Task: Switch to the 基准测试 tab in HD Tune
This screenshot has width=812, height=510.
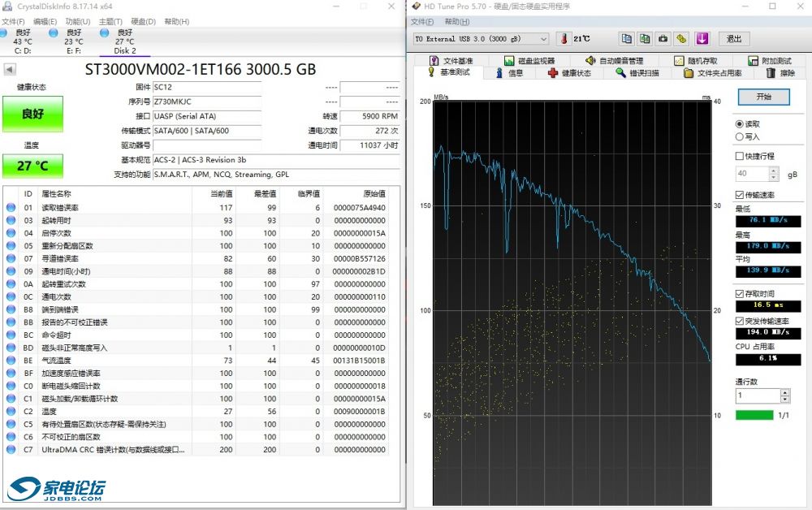Action: 449,72
